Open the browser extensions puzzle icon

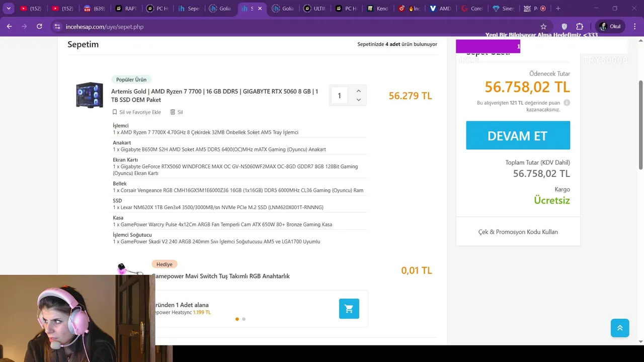point(580,27)
